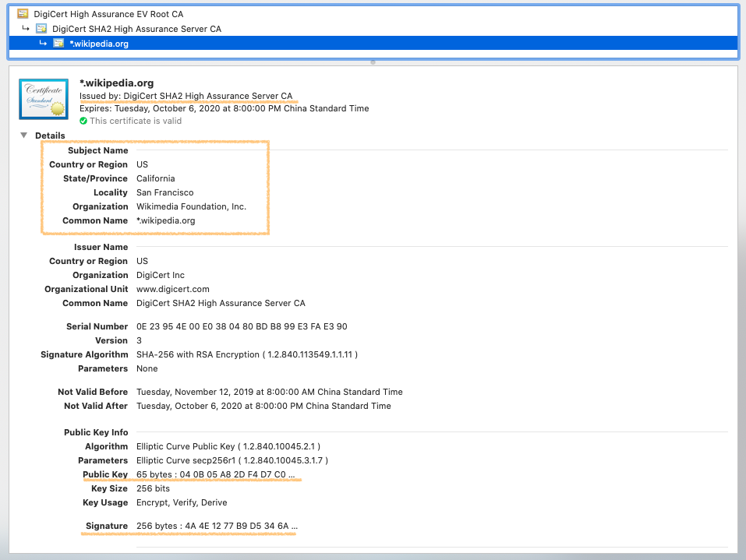Click the Key Usage label
Image resolution: width=746 pixels, height=560 pixels.
(x=105, y=502)
